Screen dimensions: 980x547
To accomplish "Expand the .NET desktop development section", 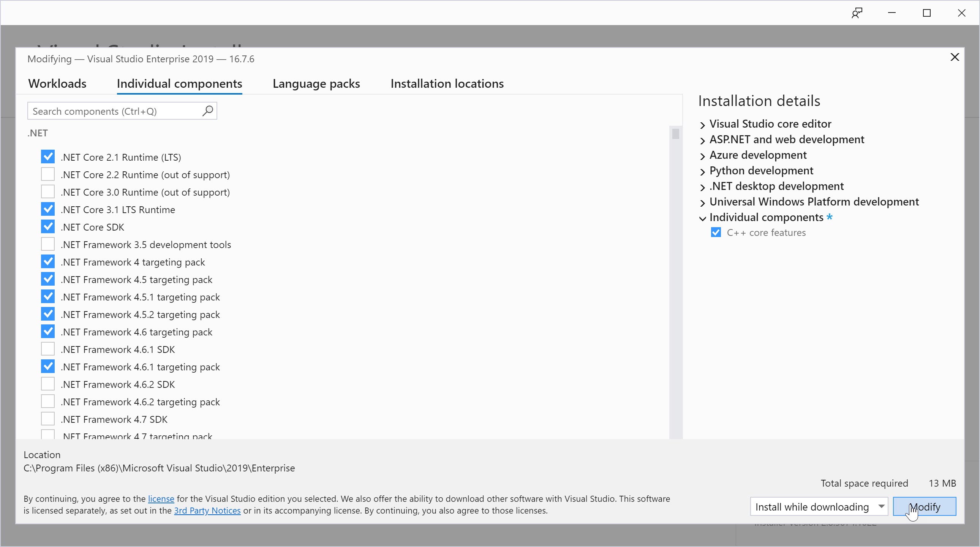I will 703,186.
